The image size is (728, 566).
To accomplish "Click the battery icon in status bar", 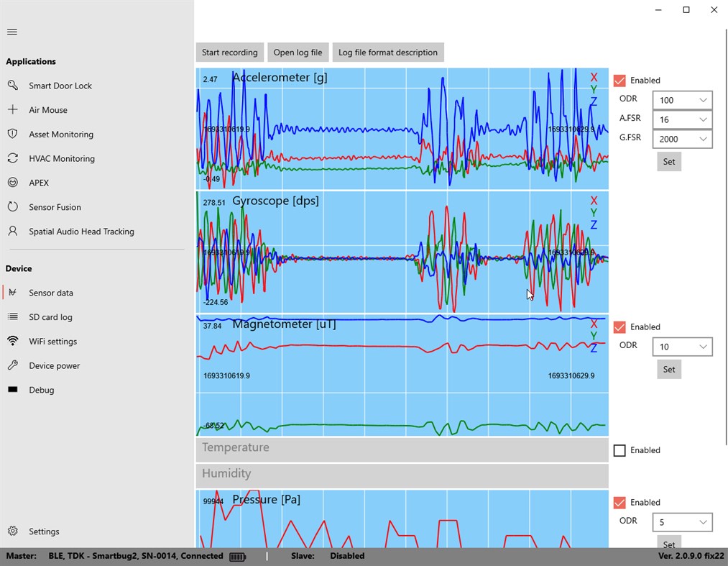I will pos(237,556).
